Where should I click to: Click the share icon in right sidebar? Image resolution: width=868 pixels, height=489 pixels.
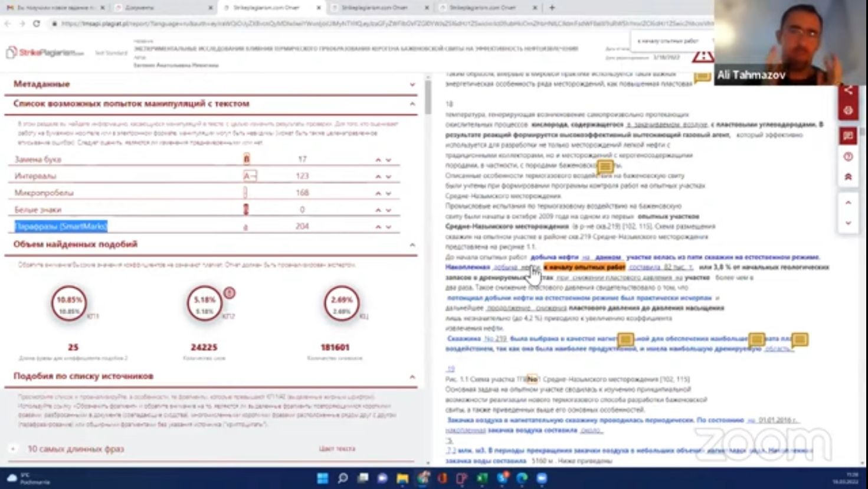(848, 90)
